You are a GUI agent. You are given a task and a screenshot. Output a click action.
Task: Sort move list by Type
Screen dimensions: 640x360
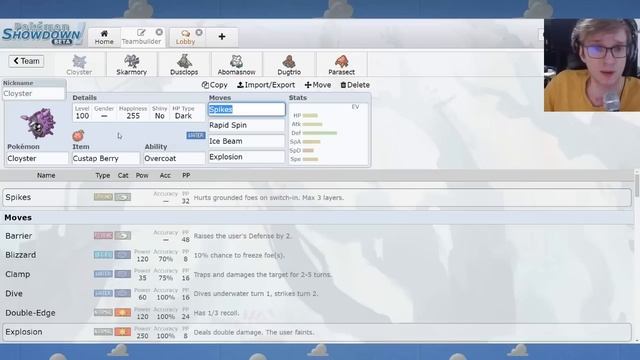click(x=103, y=176)
